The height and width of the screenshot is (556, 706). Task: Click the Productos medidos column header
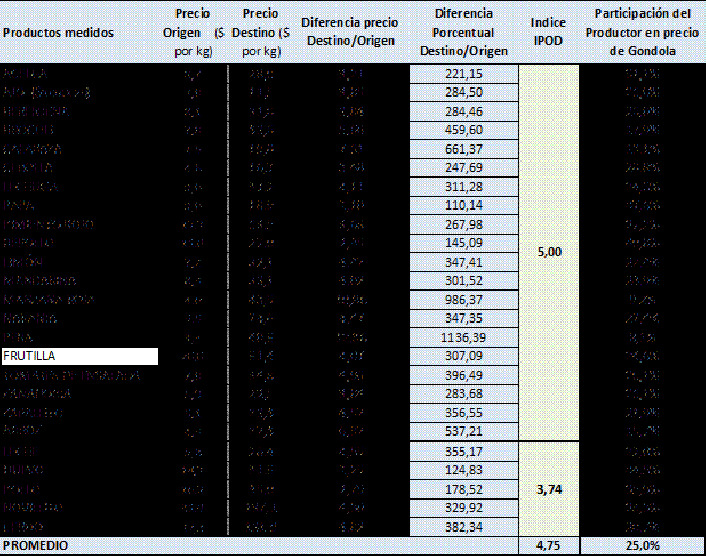click(x=58, y=32)
